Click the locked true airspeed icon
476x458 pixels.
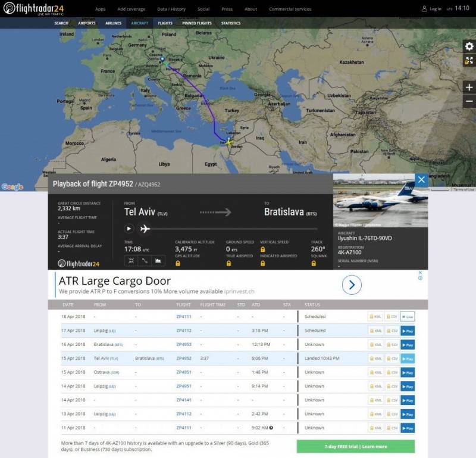click(228, 263)
